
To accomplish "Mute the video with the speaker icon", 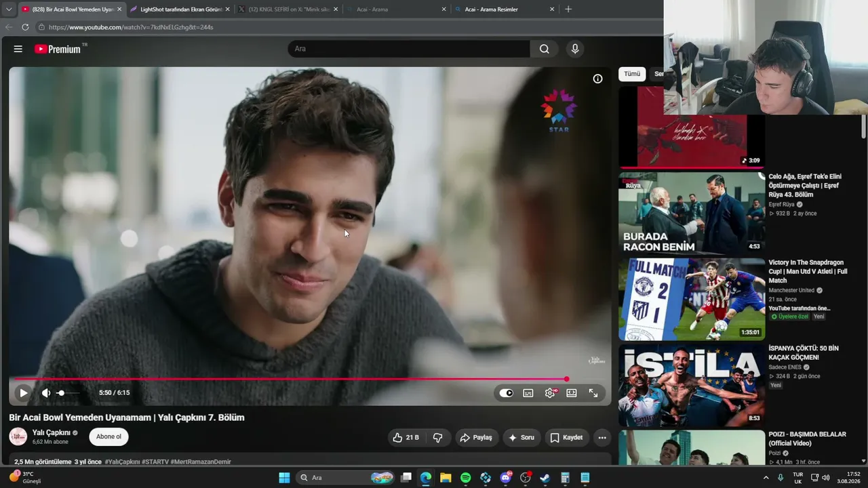I will coord(46,392).
